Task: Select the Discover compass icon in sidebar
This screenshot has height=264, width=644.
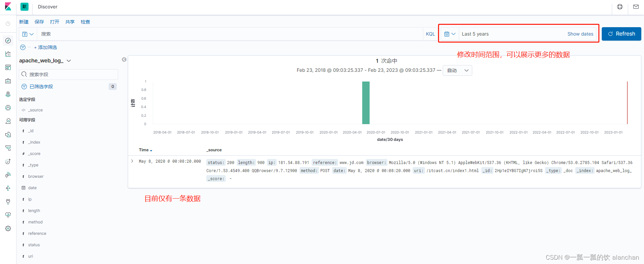Action: [8, 41]
